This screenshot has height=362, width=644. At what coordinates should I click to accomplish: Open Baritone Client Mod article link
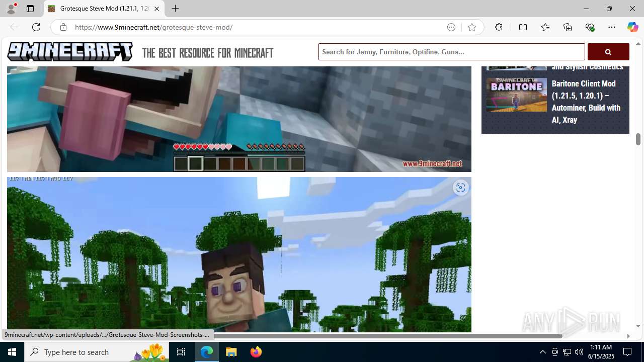pos(586,102)
